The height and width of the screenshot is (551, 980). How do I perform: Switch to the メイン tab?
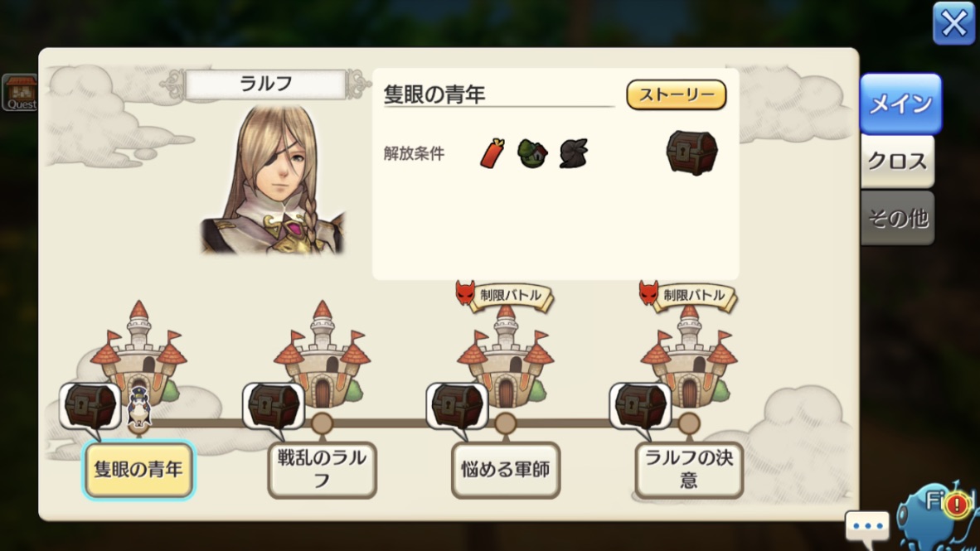pyautogui.click(x=900, y=104)
